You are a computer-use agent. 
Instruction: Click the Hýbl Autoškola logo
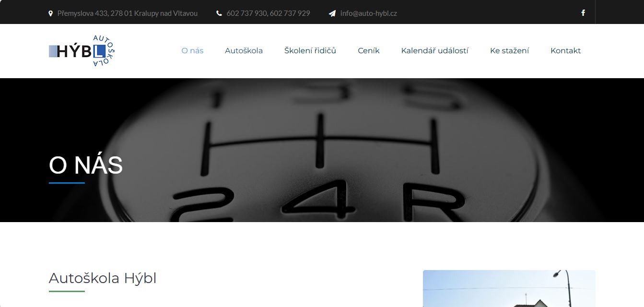tap(82, 51)
